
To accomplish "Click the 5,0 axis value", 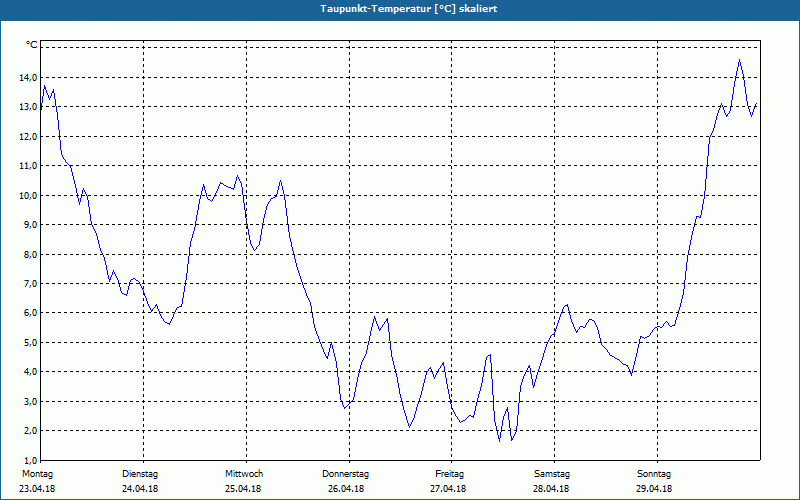I will click(x=30, y=342).
